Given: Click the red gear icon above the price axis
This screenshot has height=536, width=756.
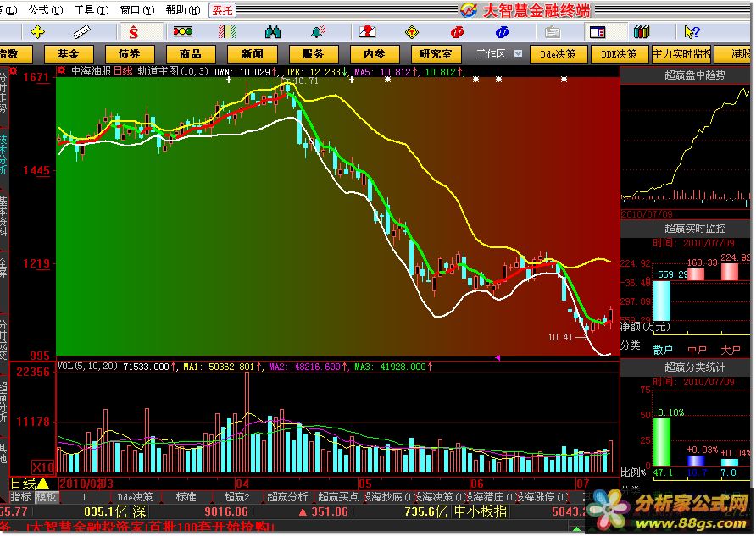Looking at the screenshot, I should (13, 71).
